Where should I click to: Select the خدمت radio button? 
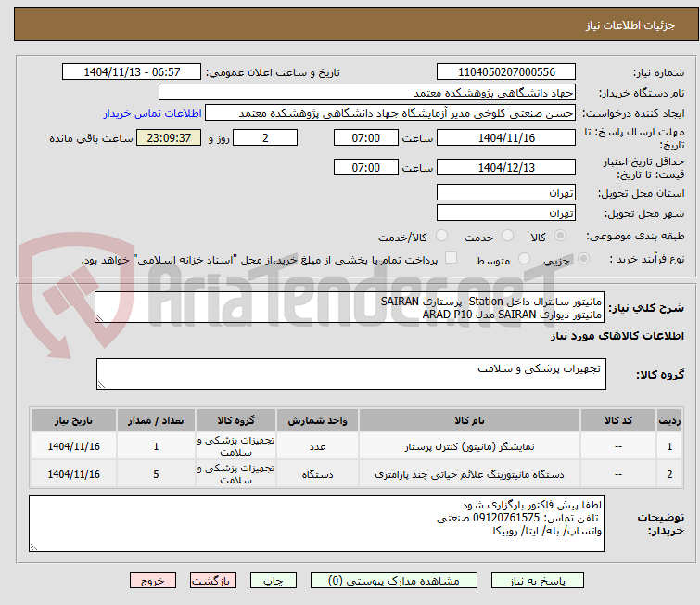(507, 236)
